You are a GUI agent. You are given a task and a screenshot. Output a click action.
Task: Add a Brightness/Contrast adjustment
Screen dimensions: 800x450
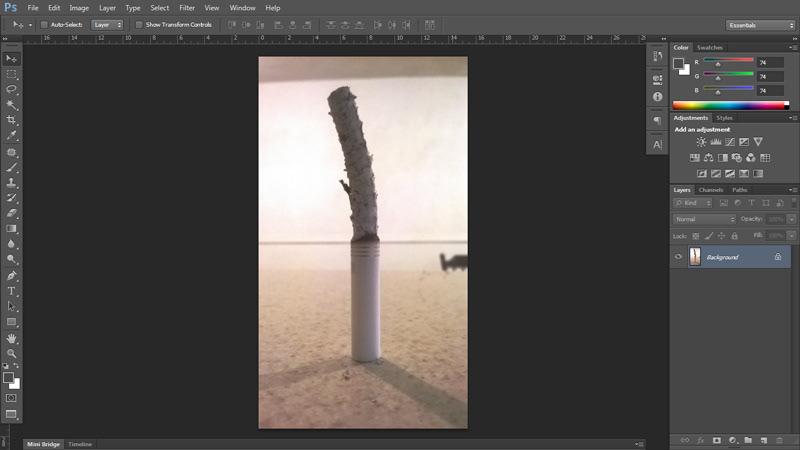701,142
